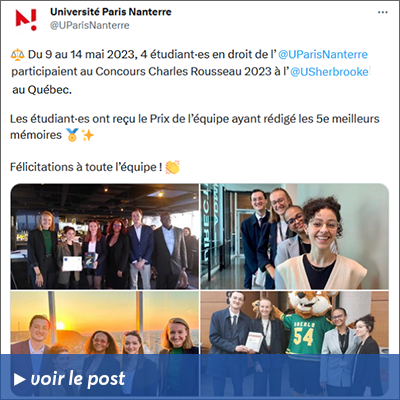Click the @UParisNanterre handle under the name
This screenshot has width=400, height=400.
(90, 26)
